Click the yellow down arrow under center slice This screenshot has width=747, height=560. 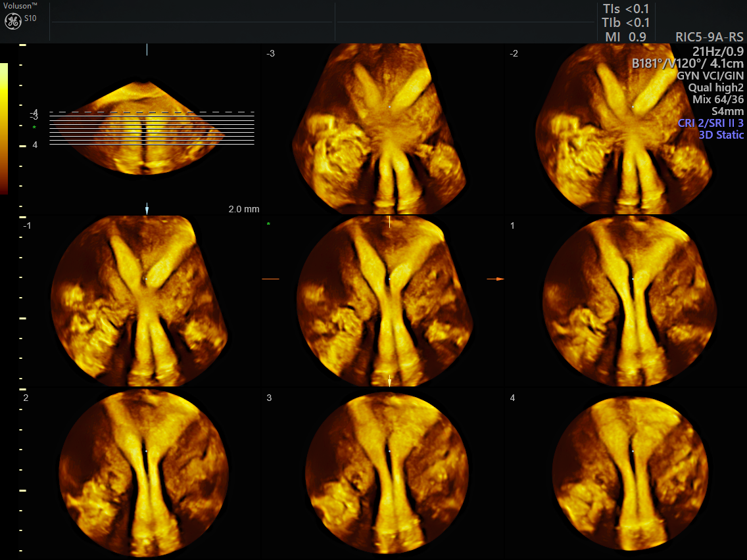click(x=390, y=381)
